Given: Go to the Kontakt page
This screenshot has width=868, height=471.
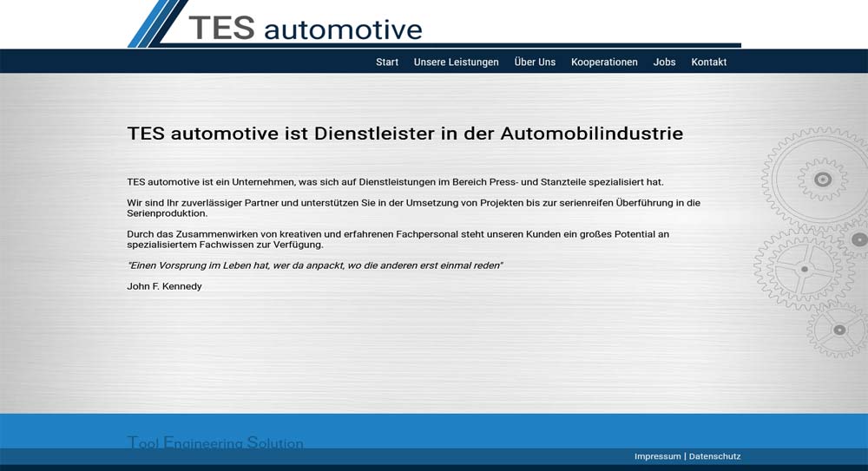Looking at the screenshot, I should pyautogui.click(x=708, y=62).
